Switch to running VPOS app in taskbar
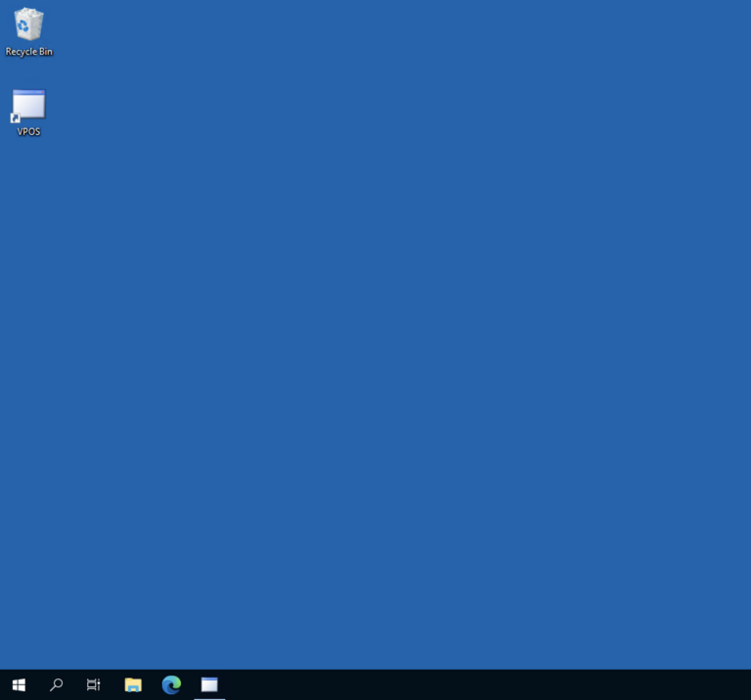 click(x=209, y=684)
